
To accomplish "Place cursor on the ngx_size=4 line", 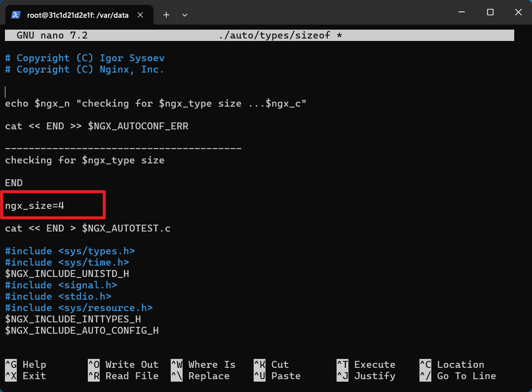I will click(x=34, y=206).
